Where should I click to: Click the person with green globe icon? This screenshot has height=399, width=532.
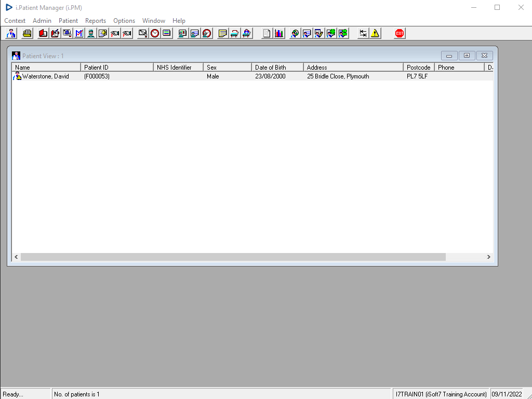point(331,33)
